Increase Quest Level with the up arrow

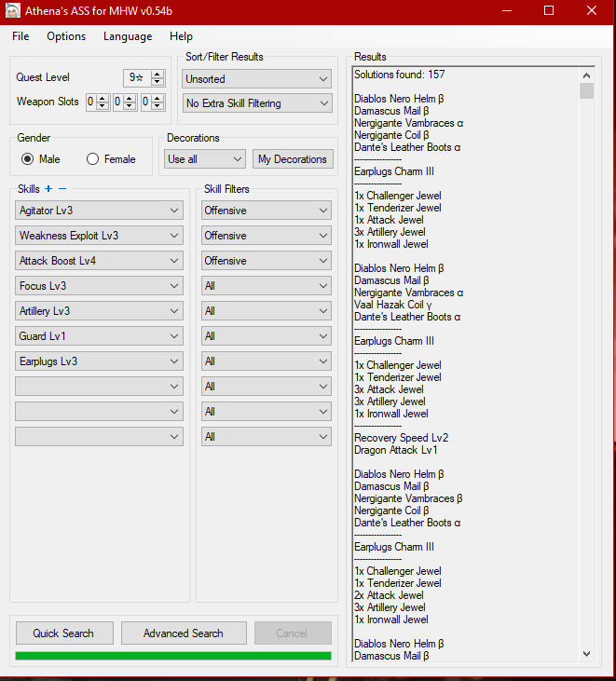tap(157, 75)
